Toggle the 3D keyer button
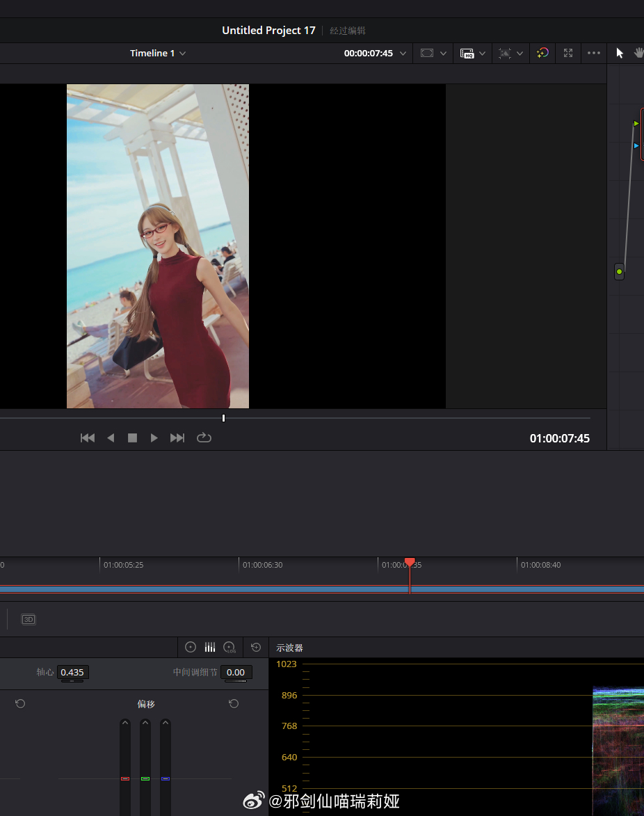The height and width of the screenshot is (816, 644). click(28, 619)
